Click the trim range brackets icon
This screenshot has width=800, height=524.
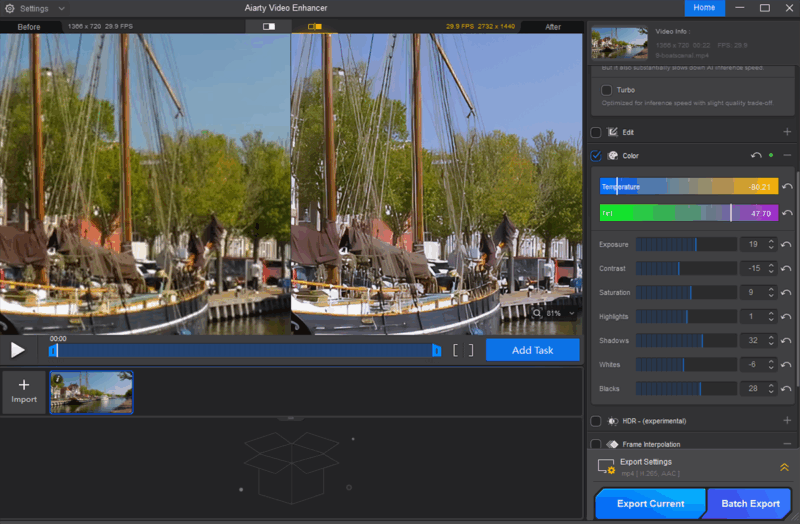coord(463,350)
